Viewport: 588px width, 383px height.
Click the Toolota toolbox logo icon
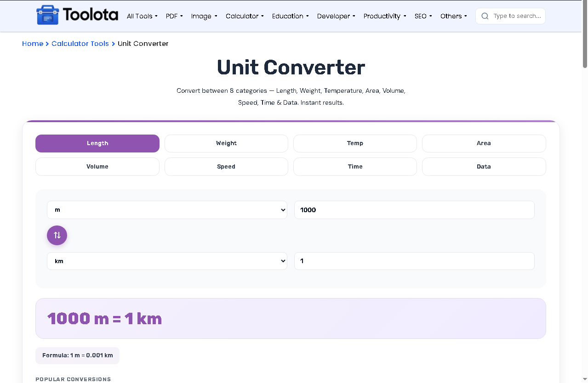point(48,15)
